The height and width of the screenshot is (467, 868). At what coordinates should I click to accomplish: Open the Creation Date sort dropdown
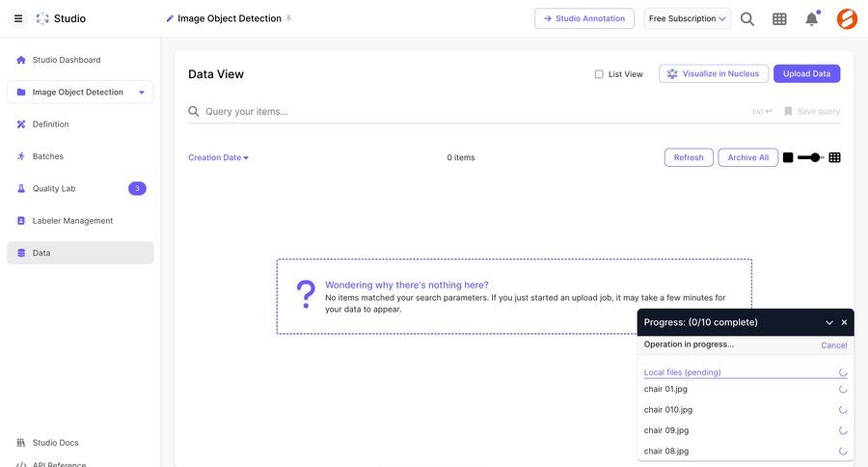point(218,157)
